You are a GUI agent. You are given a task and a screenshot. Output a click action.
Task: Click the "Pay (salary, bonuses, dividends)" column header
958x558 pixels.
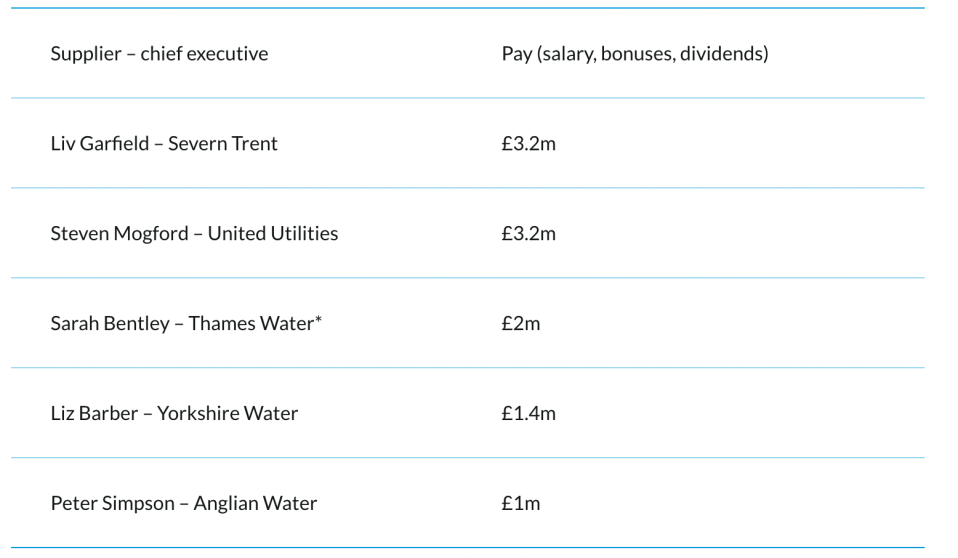634,54
